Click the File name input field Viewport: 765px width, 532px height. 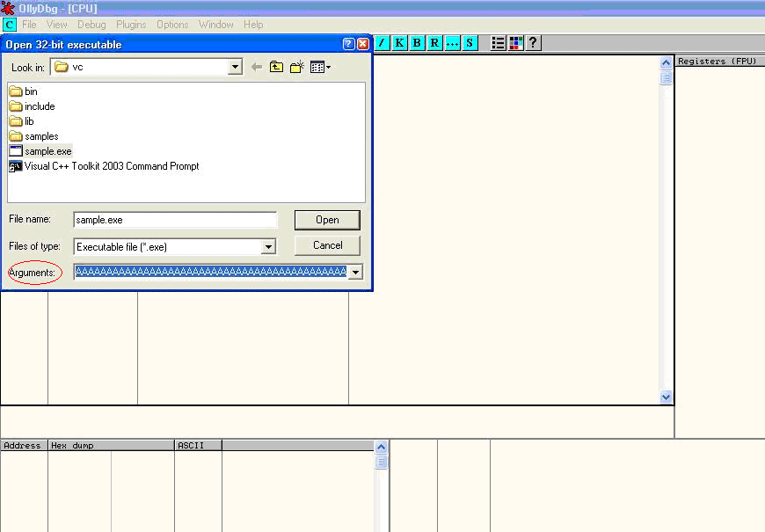pyautogui.click(x=175, y=220)
